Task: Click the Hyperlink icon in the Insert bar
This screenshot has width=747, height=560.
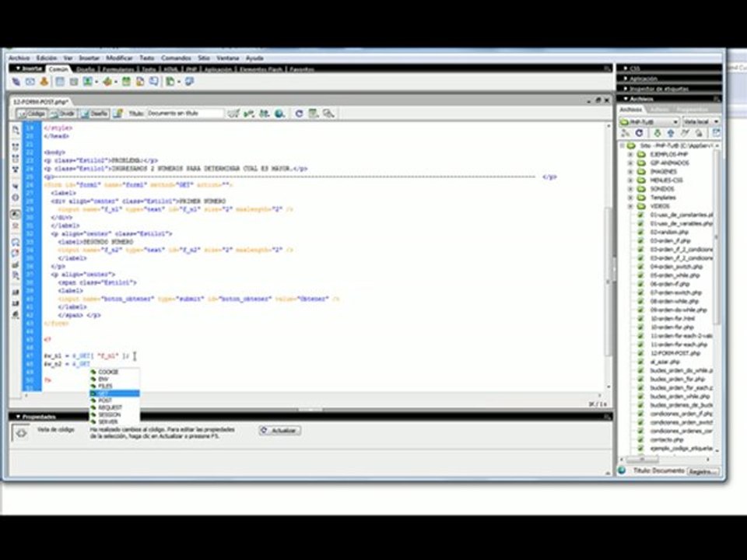Action: click(x=16, y=82)
